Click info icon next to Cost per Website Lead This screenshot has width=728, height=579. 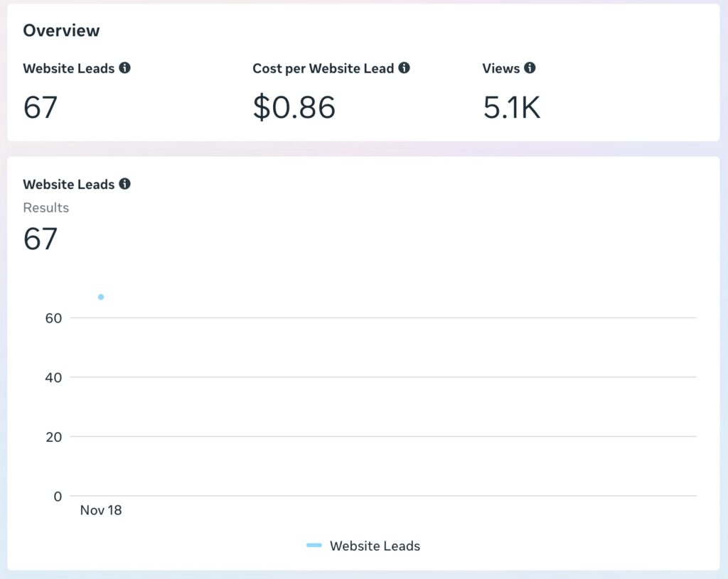tap(404, 68)
